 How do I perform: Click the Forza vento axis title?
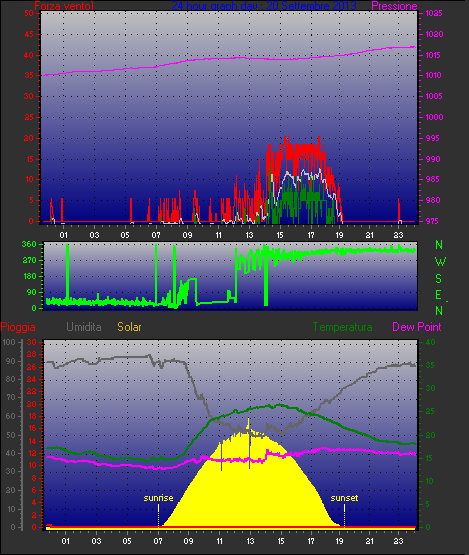coord(64,6)
